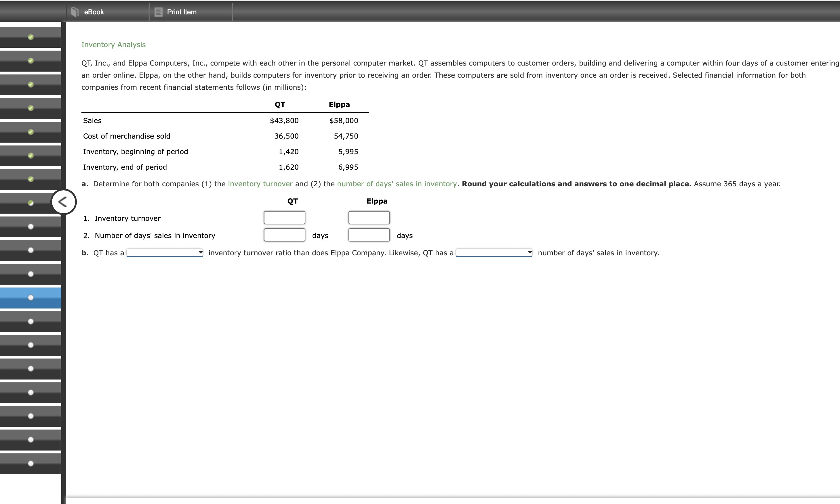
Task: Click the Print Item page icon
Action: tap(158, 12)
